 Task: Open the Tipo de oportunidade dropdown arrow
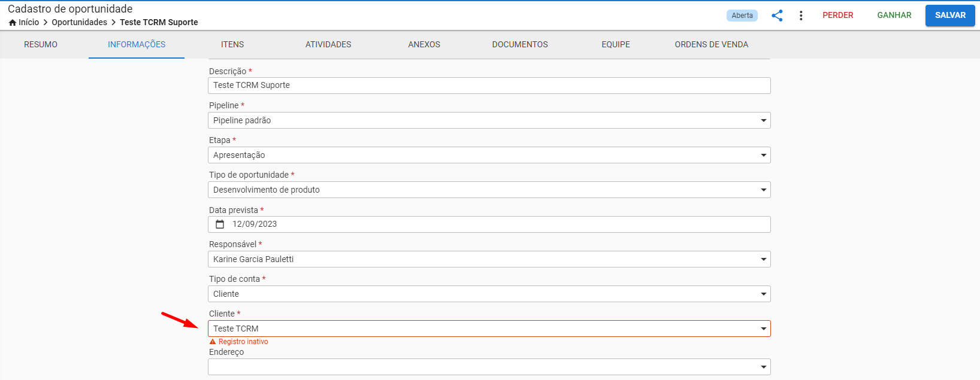(763, 190)
